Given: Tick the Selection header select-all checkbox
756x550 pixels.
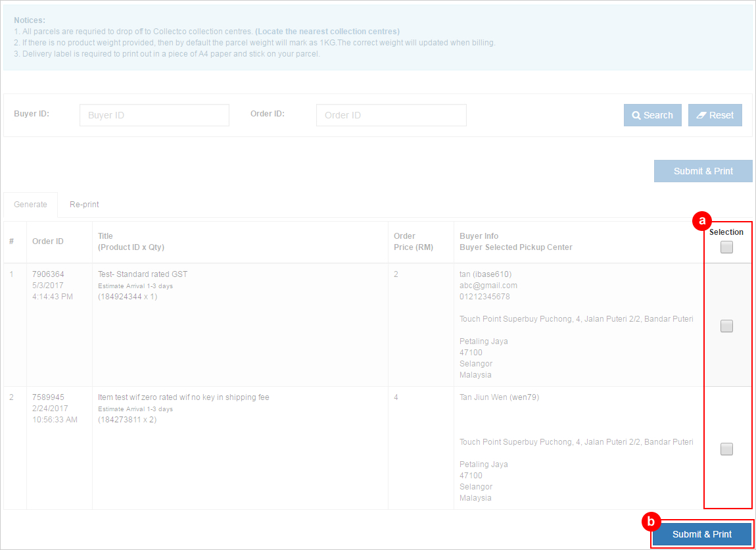Looking at the screenshot, I should [726, 247].
